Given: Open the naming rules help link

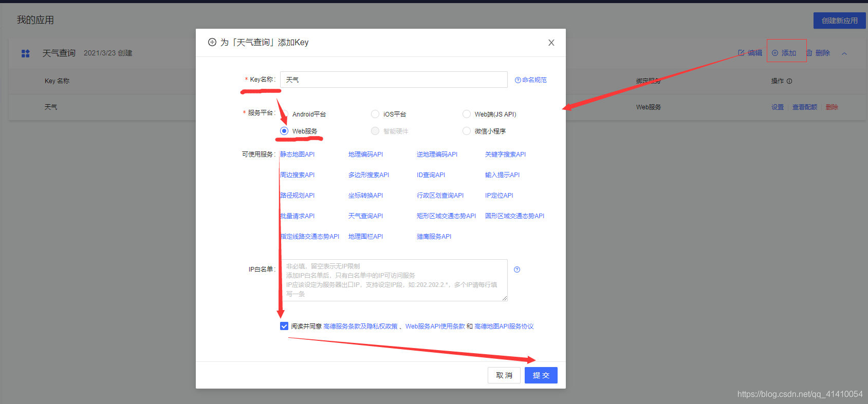Looking at the screenshot, I should [x=531, y=80].
